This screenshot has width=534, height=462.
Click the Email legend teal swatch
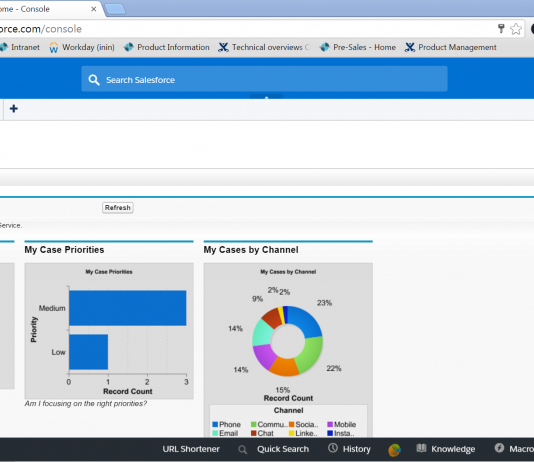tap(215, 433)
